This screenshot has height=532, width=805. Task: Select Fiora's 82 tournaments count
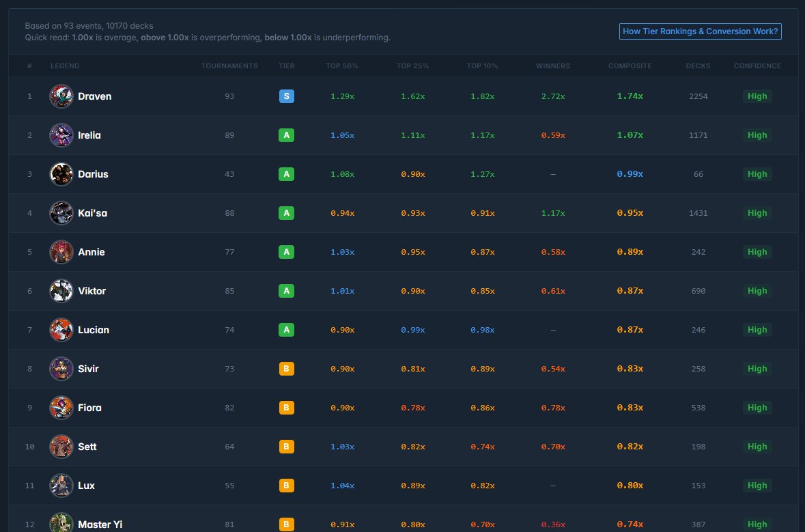point(229,408)
